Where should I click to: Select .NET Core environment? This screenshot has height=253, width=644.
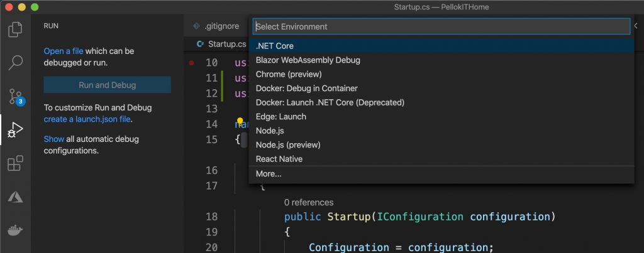click(275, 46)
